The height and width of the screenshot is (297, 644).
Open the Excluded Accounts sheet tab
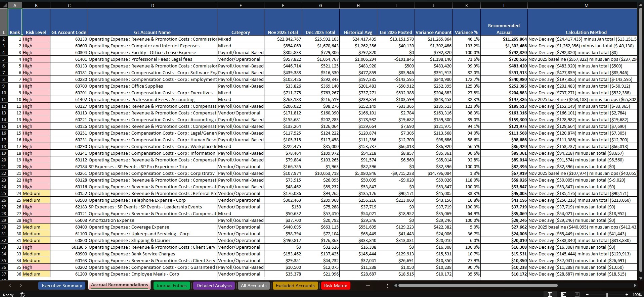click(x=295, y=286)
